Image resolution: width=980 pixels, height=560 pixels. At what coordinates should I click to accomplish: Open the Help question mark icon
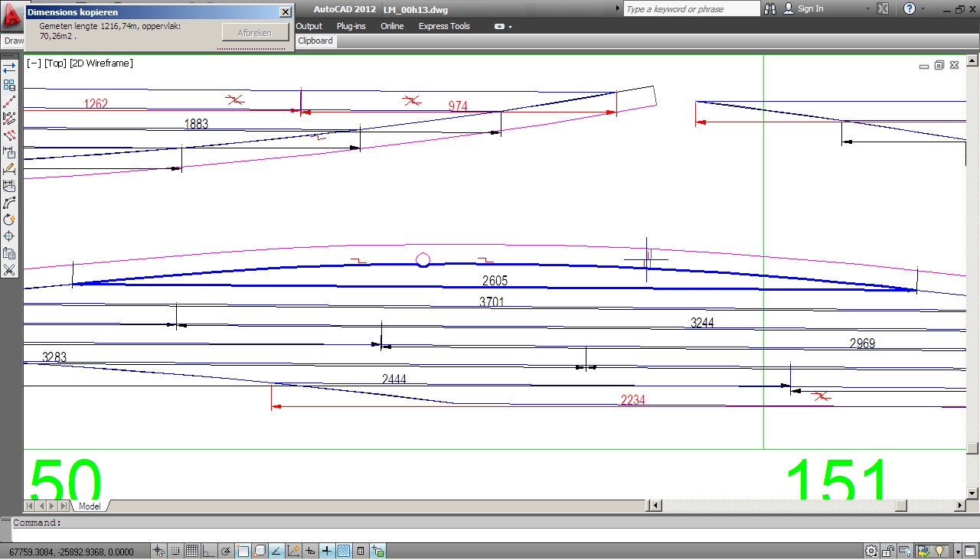pyautogui.click(x=909, y=8)
